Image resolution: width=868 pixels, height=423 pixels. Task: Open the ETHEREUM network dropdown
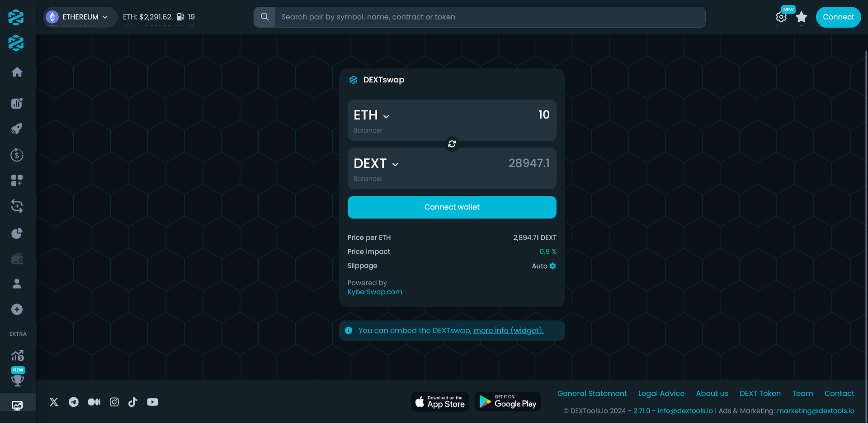point(80,17)
